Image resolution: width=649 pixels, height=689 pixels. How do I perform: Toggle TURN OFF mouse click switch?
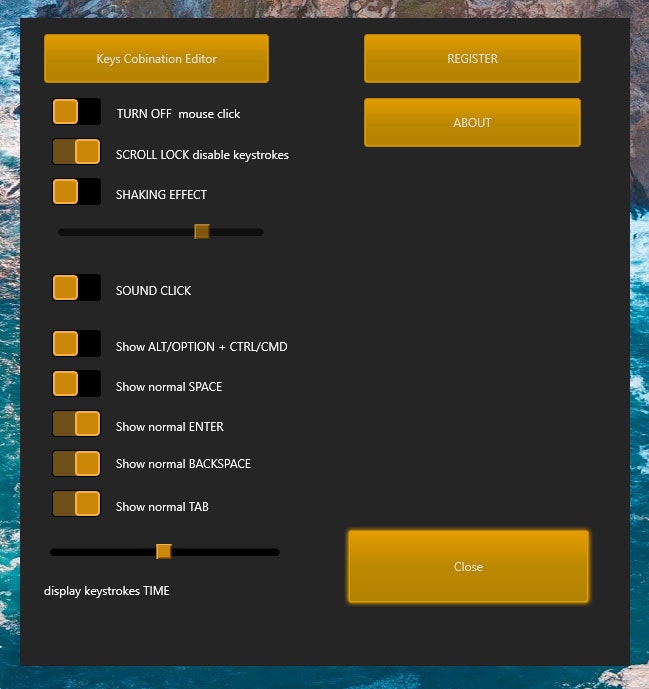[x=76, y=112]
